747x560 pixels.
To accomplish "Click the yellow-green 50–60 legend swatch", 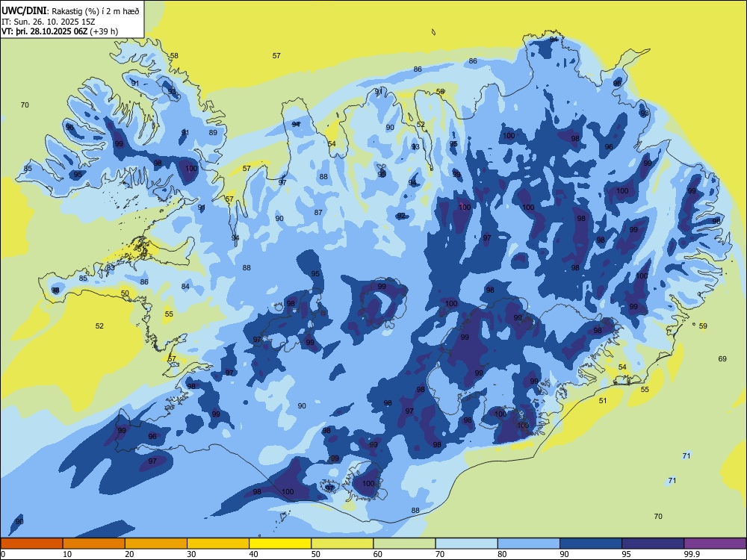I will (x=342, y=544).
